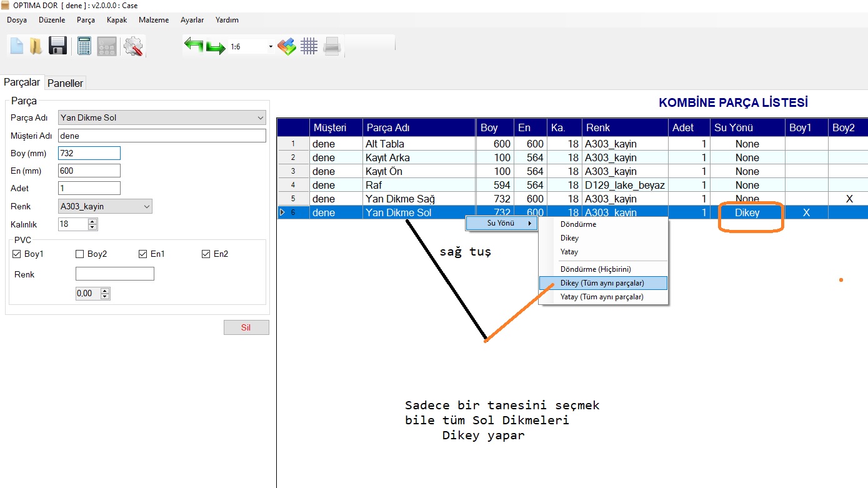
Task: Open the 1:6 scale dropdown
Action: point(271,47)
